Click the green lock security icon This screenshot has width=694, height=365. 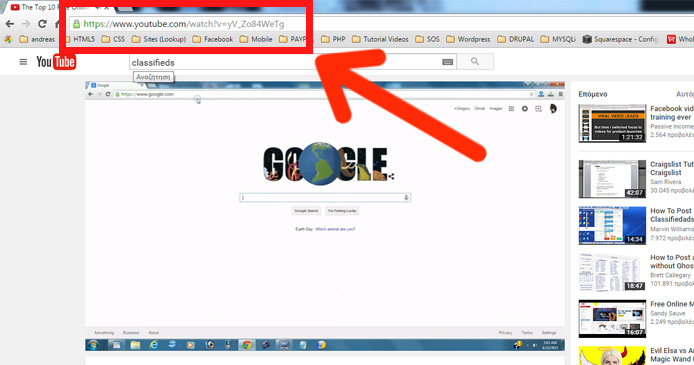tap(77, 24)
